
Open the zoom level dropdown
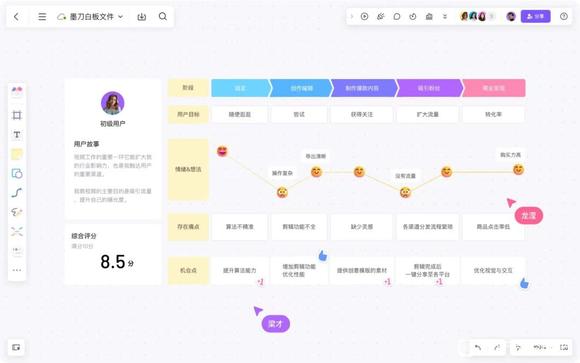[x=542, y=347]
